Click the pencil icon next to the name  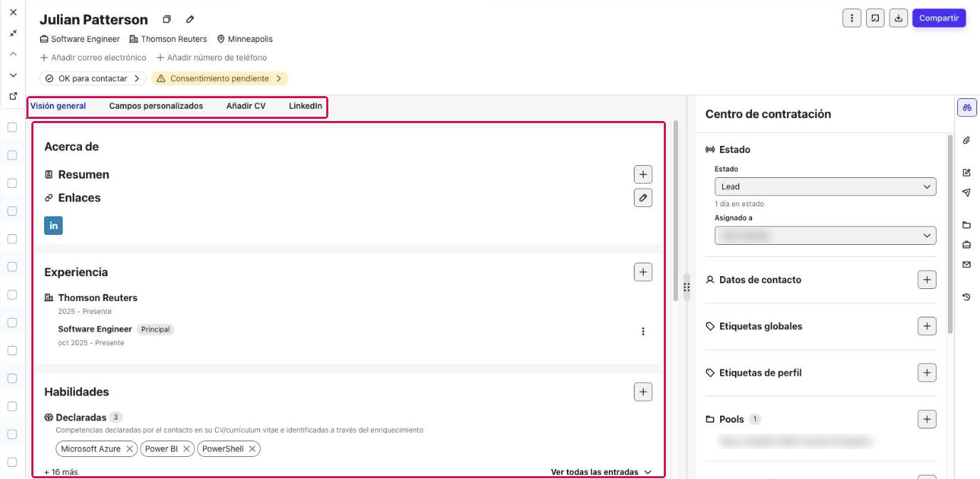(190, 19)
